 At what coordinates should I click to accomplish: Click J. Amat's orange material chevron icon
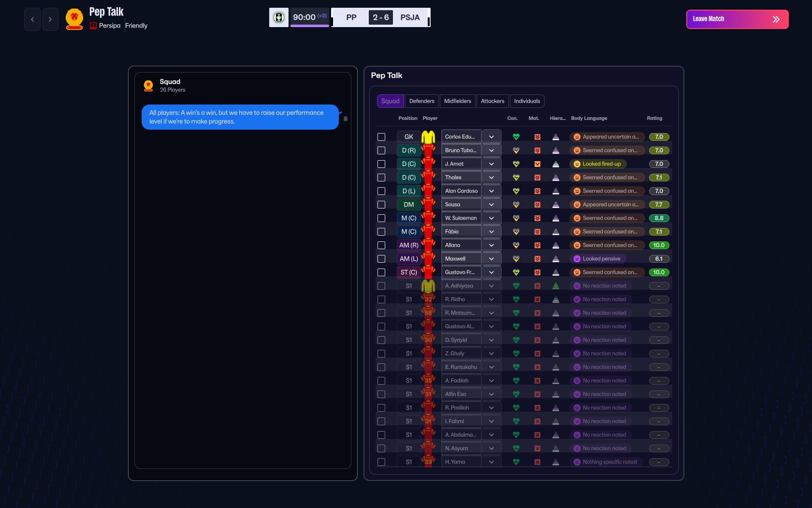click(x=537, y=164)
